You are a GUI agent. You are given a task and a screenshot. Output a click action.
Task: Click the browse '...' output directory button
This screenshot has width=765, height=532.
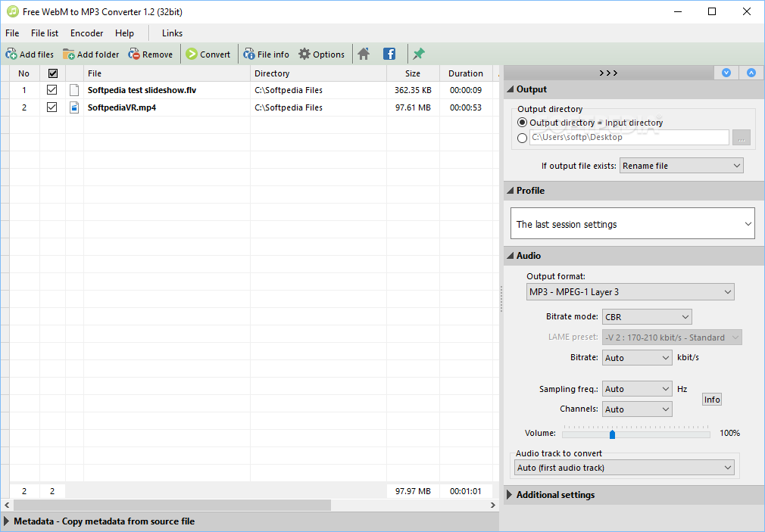[x=741, y=138]
